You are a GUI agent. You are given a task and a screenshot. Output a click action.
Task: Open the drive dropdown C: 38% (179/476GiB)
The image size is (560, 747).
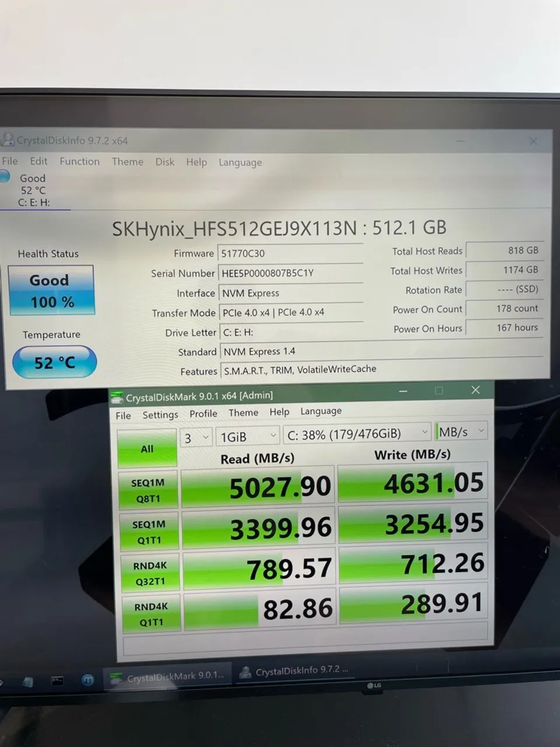click(x=358, y=434)
